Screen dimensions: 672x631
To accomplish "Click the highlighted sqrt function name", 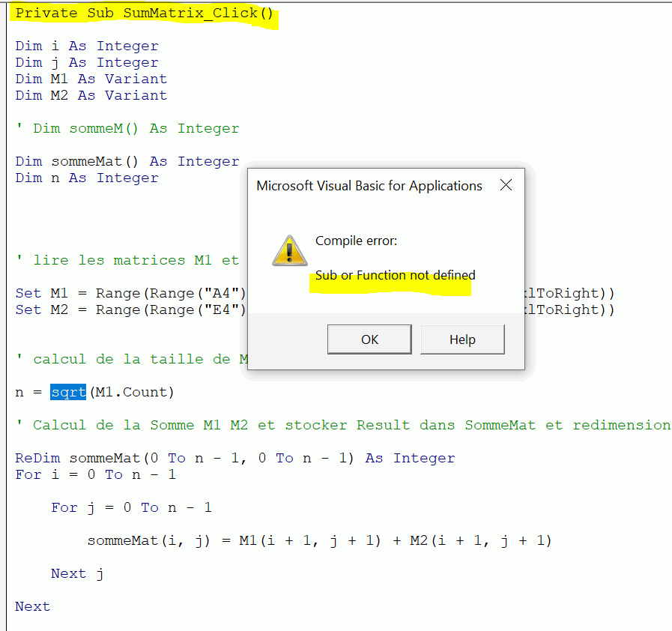I will pyautogui.click(x=68, y=392).
